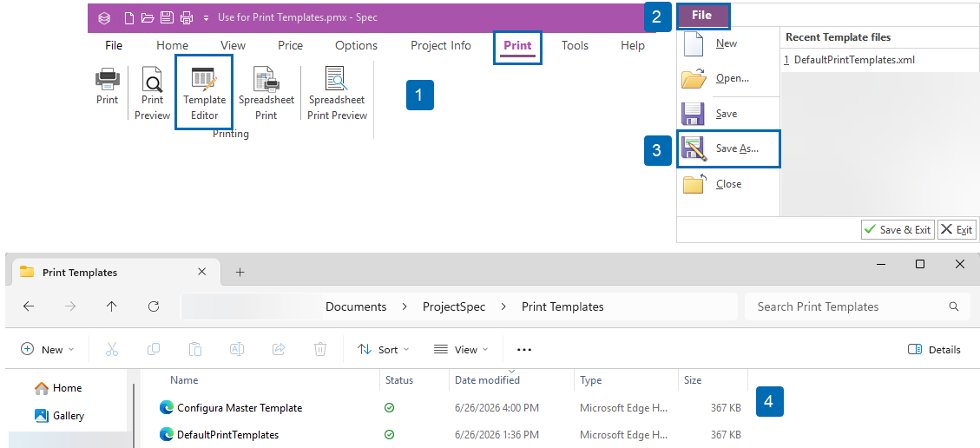Open the View dropdown in Explorer
The height and width of the screenshot is (448, 980).
(461, 349)
